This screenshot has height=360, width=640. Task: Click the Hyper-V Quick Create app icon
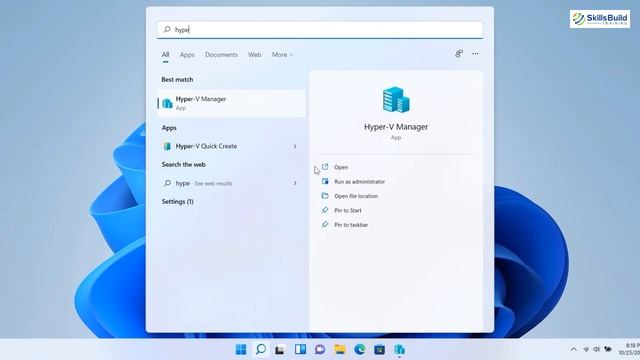point(167,146)
